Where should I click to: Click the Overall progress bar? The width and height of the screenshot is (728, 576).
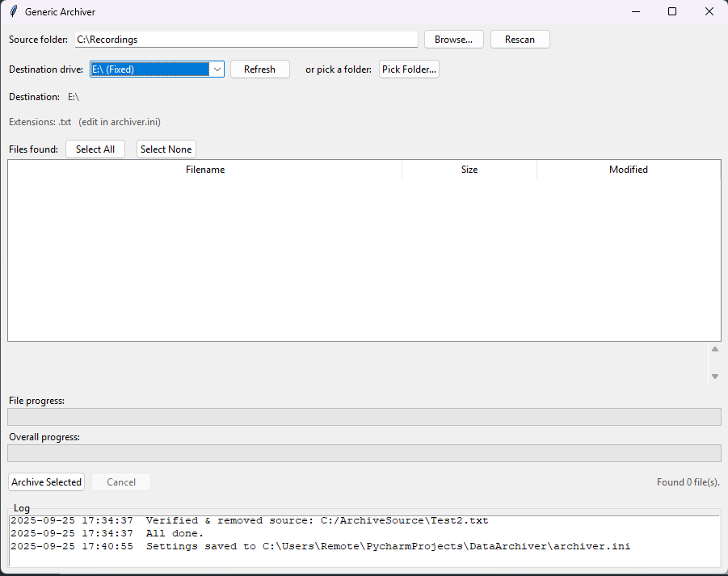(364, 453)
